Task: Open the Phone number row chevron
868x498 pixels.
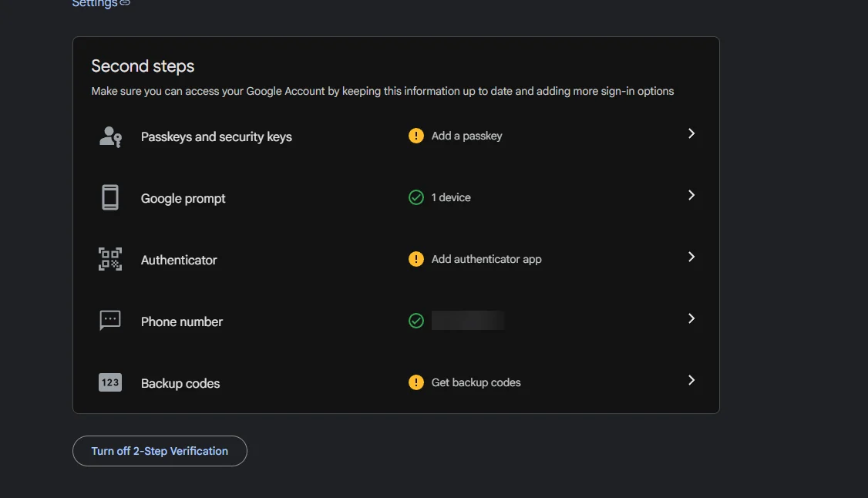Action: (x=691, y=318)
